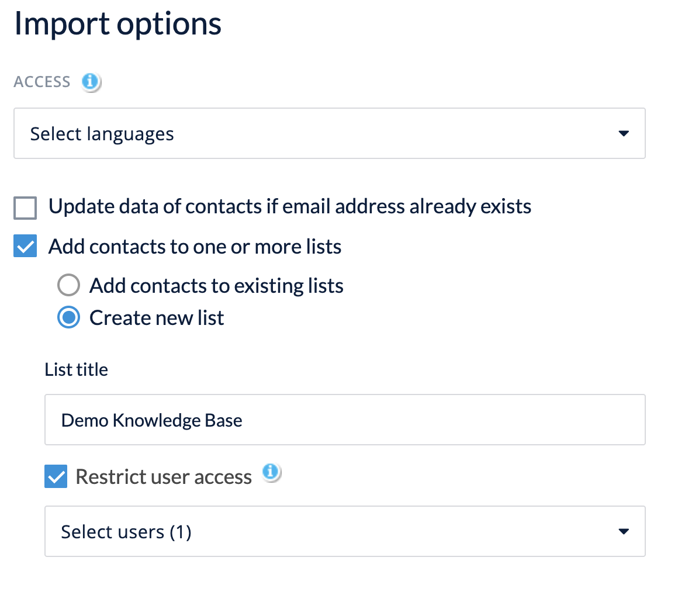The height and width of the screenshot is (616, 685).
Task: Disable the Restrict user access option
Action: [56, 476]
